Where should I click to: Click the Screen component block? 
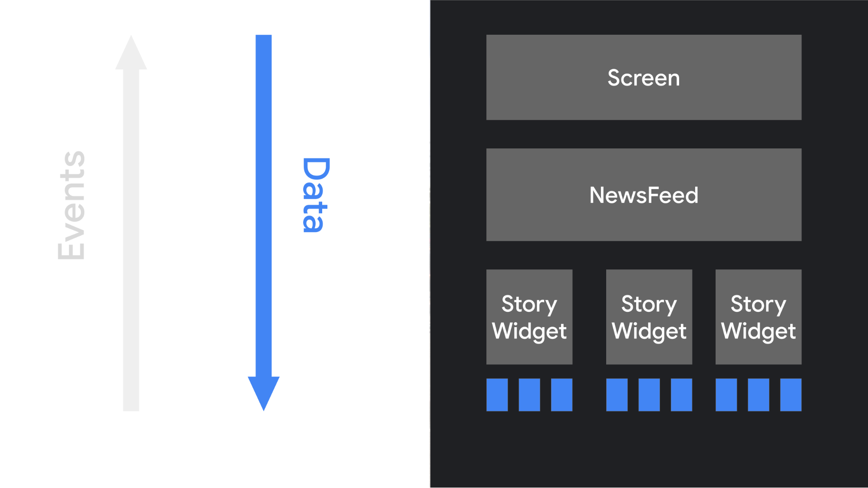tap(643, 77)
